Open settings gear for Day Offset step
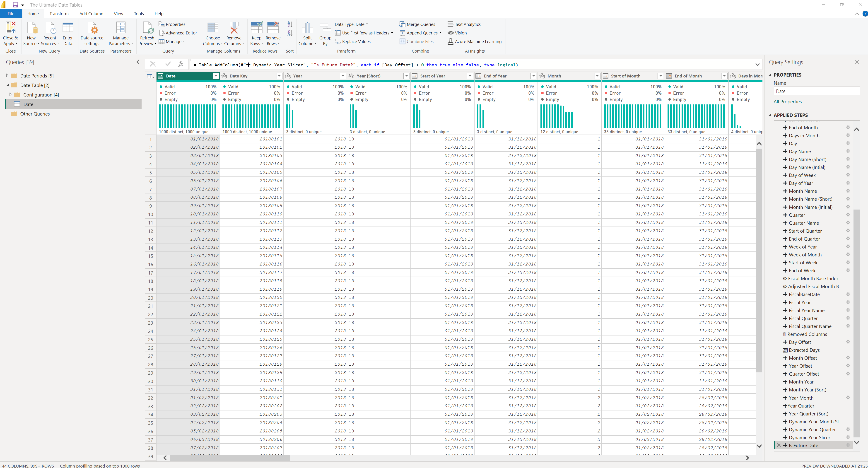Viewport: 868px width, 468px height. pos(848,342)
